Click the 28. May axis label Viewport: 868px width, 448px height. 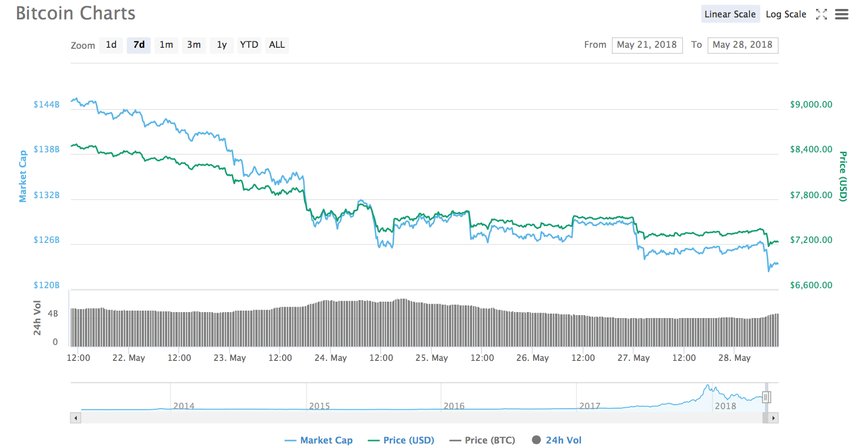[x=734, y=358]
